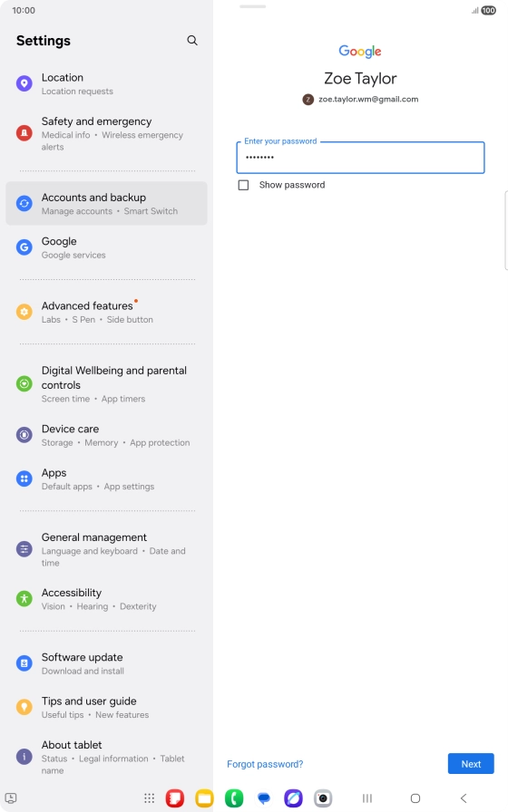Open the Safety and emergency icon
Image resolution: width=508 pixels, height=812 pixels.
(24, 133)
